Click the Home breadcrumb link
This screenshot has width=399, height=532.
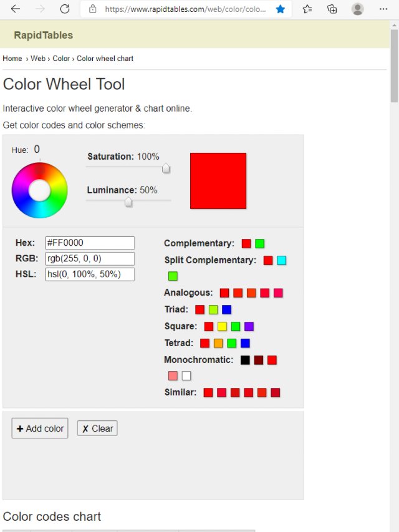tap(12, 59)
